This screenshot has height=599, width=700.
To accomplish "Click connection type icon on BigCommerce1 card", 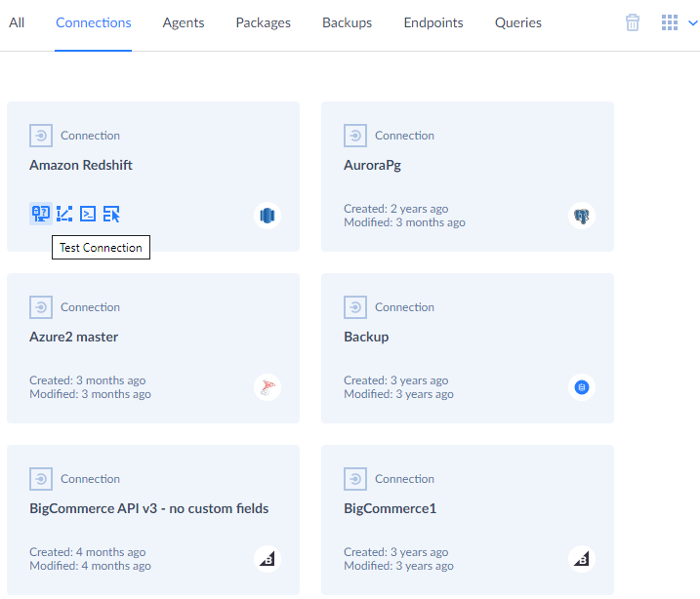I will 355,479.
